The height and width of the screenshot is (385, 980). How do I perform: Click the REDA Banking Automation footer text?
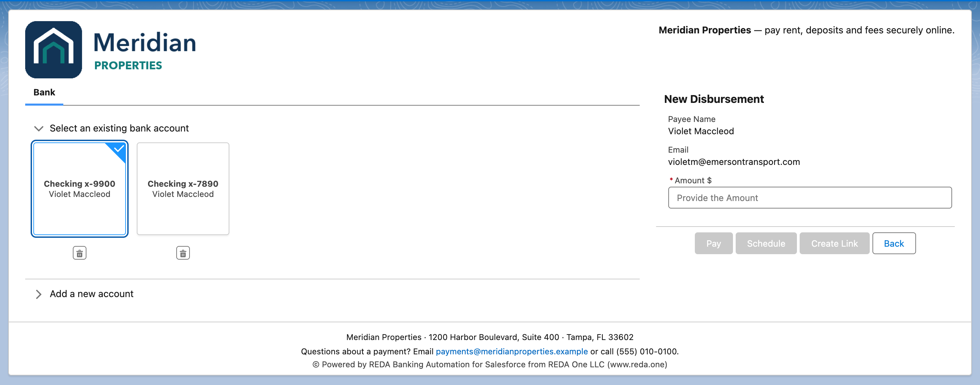(x=490, y=365)
